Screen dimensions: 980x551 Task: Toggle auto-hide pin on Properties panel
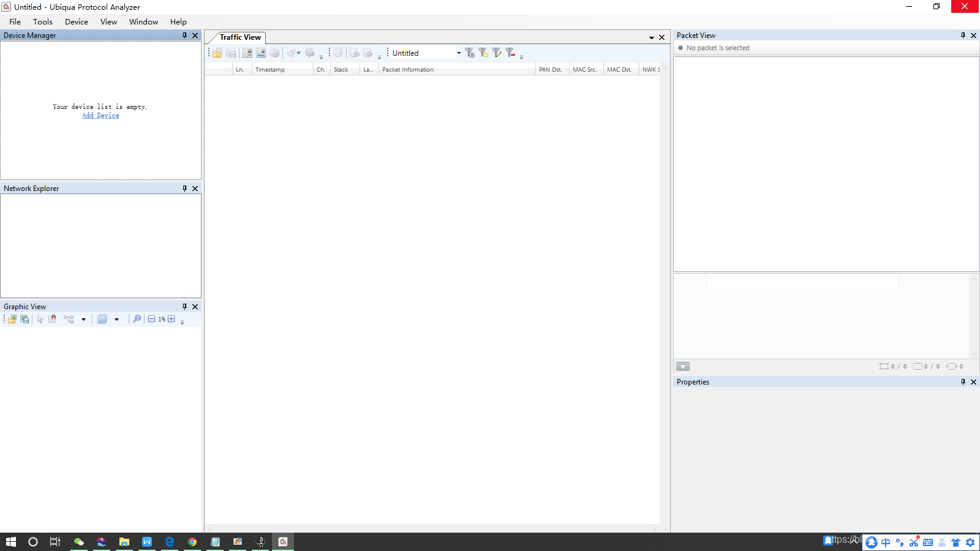(963, 382)
